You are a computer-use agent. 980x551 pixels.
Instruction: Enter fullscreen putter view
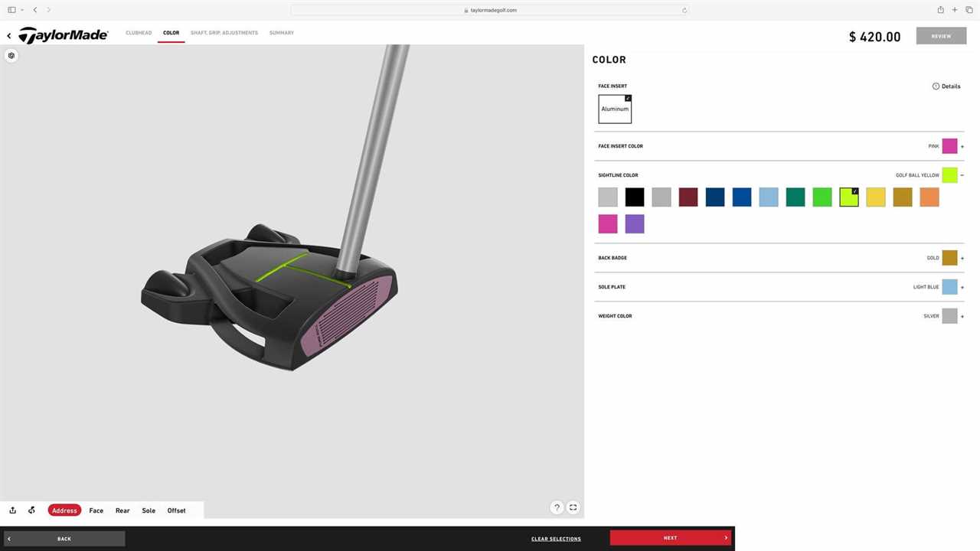click(x=573, y=507)
